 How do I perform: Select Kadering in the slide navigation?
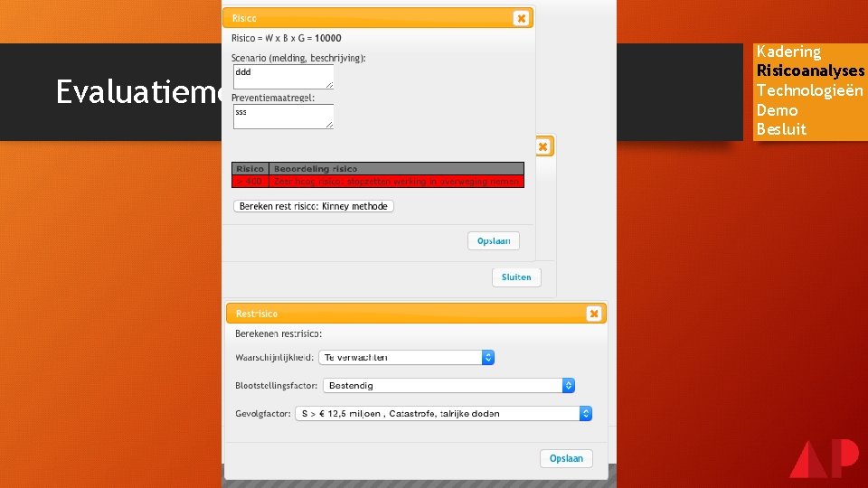tap(788, 52)
